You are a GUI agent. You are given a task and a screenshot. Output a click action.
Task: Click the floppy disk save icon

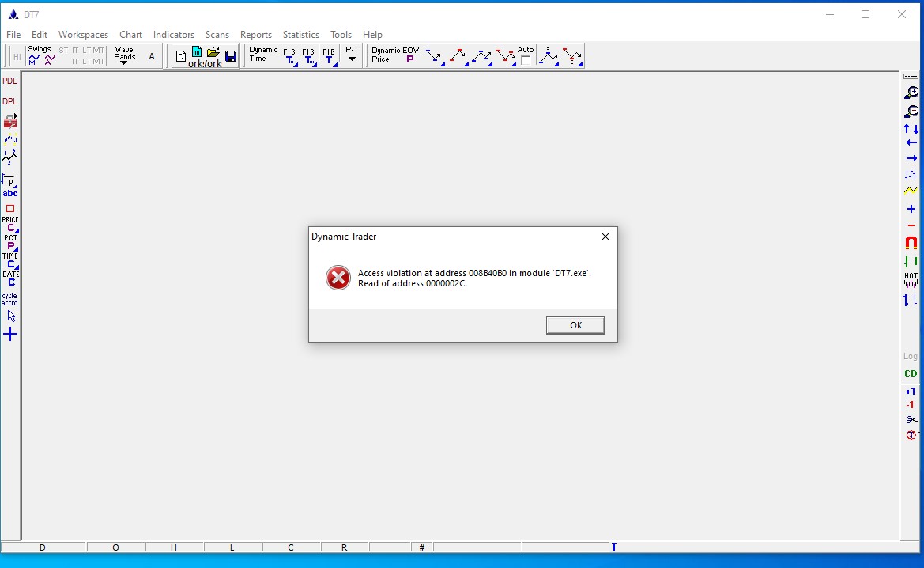(231, 56)
